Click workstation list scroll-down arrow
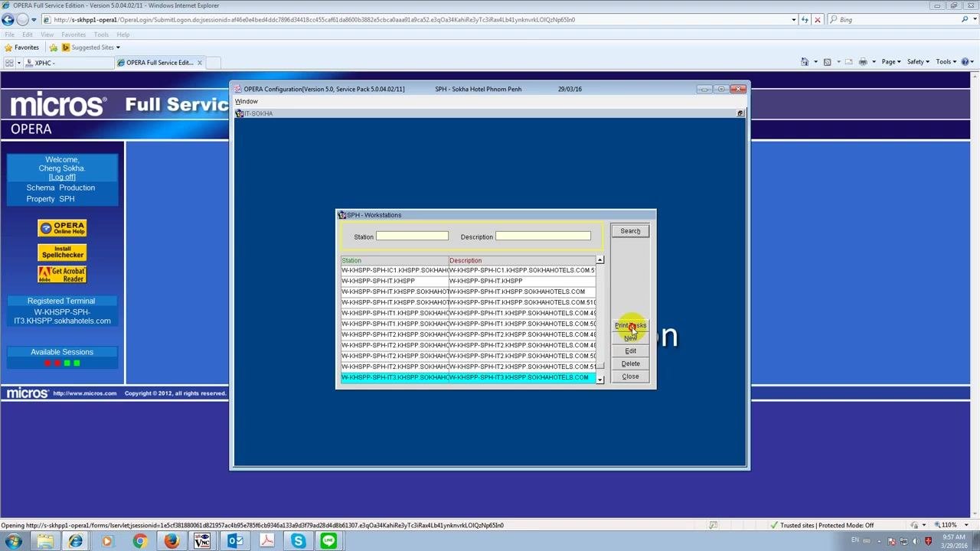Screen dimensions: 980x551 pos(600,380)
